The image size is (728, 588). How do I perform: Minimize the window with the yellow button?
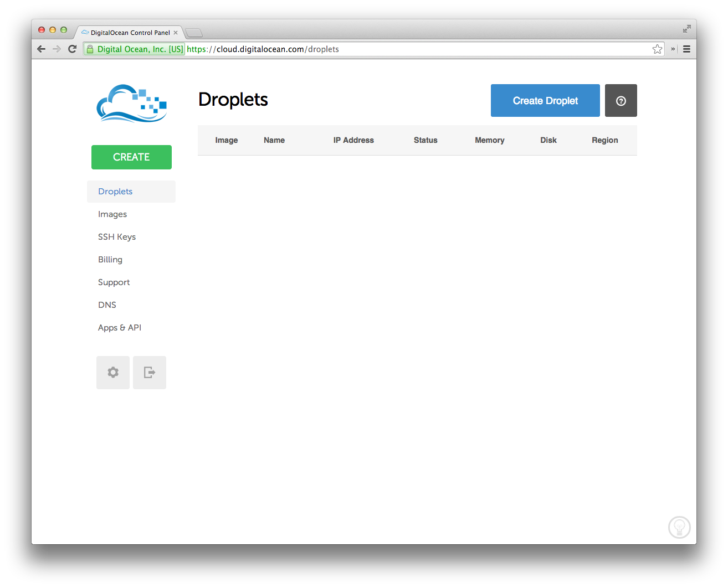tap(53, 30)
